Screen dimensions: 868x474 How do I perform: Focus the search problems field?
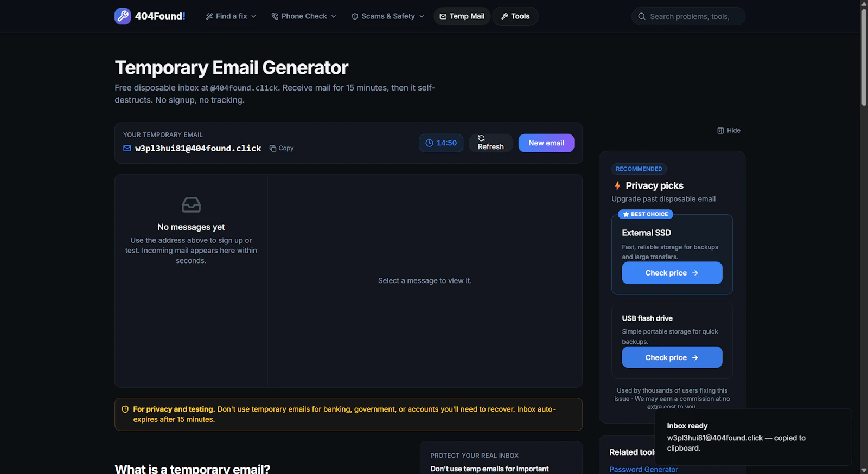point(688,16)
